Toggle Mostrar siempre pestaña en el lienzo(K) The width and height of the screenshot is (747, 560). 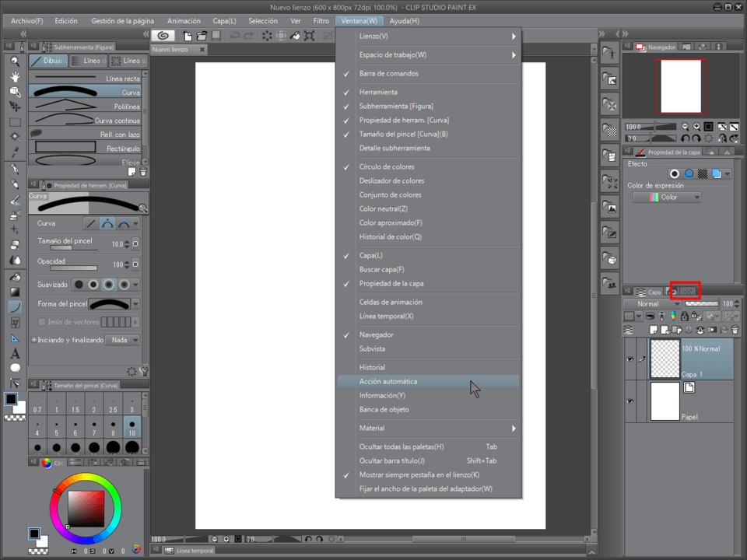(x=428, y=474)
